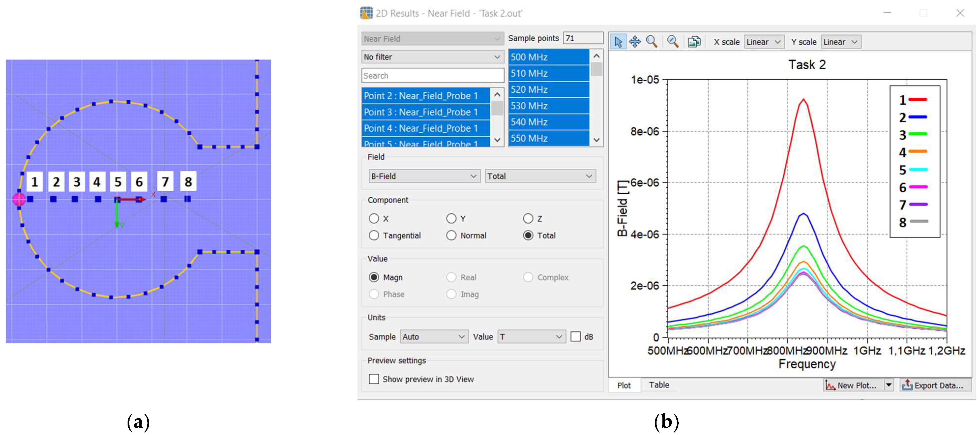Switch to the Table tab

click(x=659, y=385)
